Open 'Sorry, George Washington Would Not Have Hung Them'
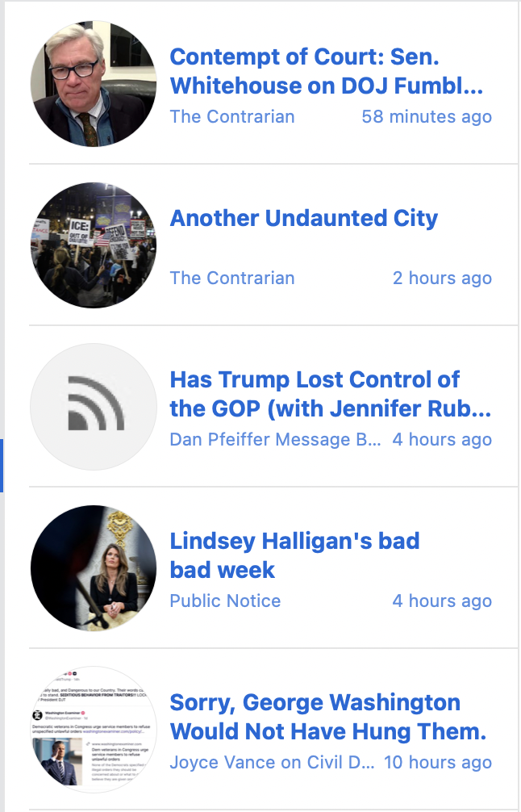The width and height of the screenshot is (521, 812). point(327,717)
